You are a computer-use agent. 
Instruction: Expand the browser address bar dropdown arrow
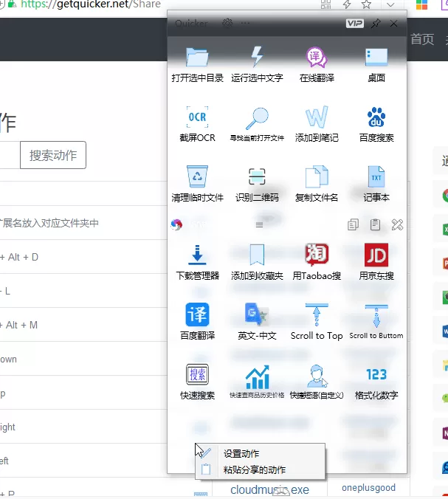coord(390,4)
